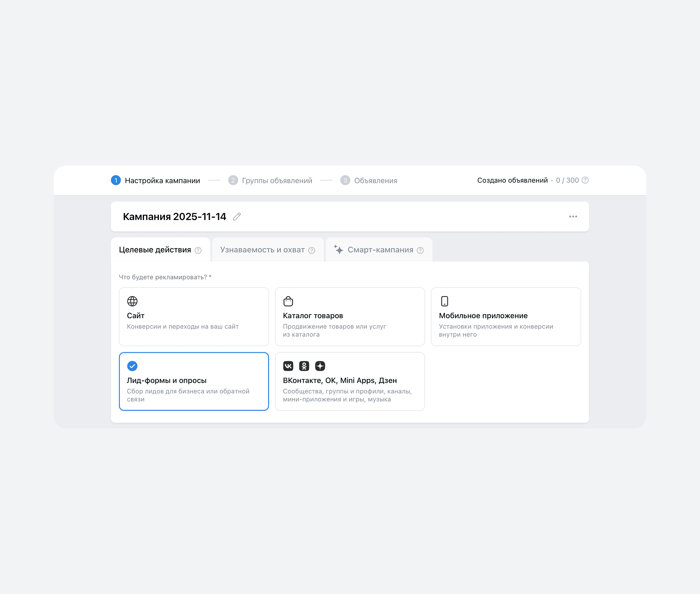Go to step 3 Объявления
Screen dimensions: 700x594
pyautogui.click(x=375, y=180)
